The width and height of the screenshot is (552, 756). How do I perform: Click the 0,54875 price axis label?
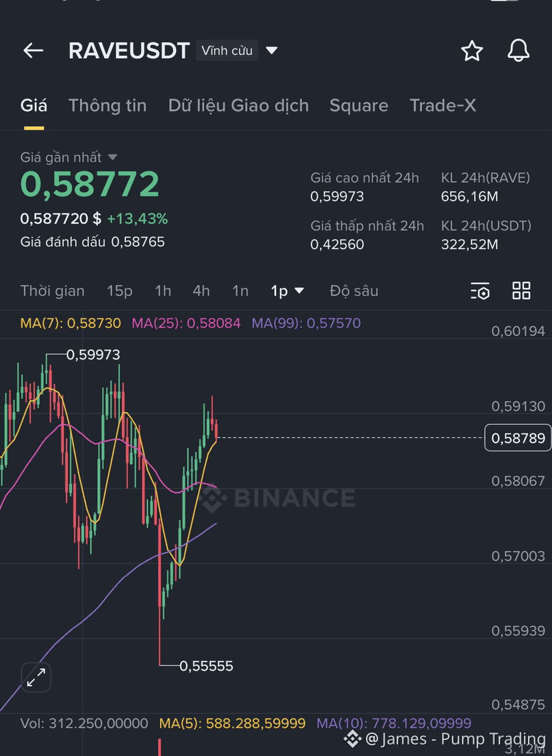pos(518,705)
